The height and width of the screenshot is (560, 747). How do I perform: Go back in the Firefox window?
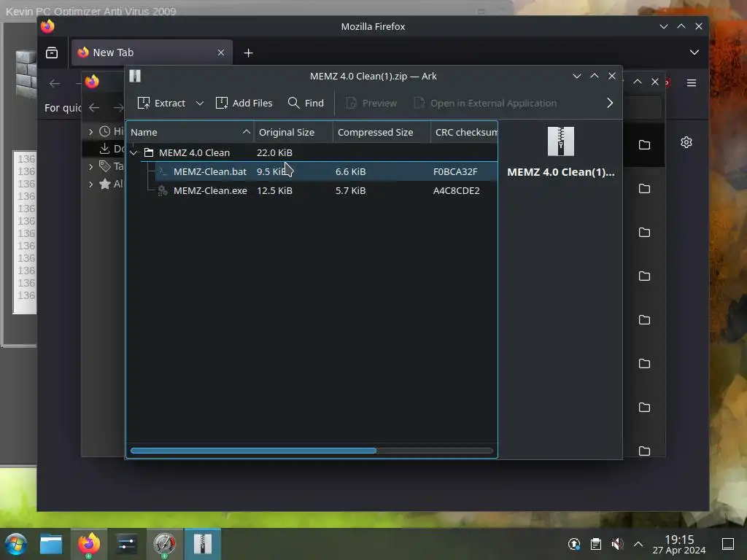pyautogui.click(x=55, y=83)
